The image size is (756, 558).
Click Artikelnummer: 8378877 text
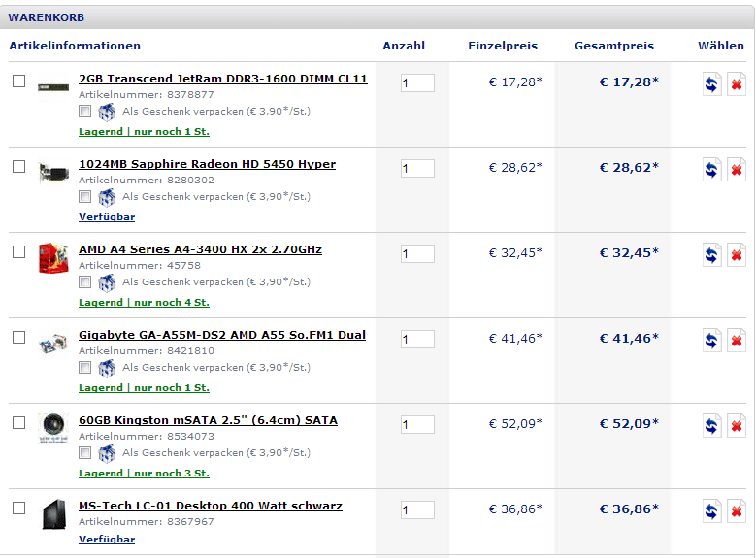[x=147, y=94]
